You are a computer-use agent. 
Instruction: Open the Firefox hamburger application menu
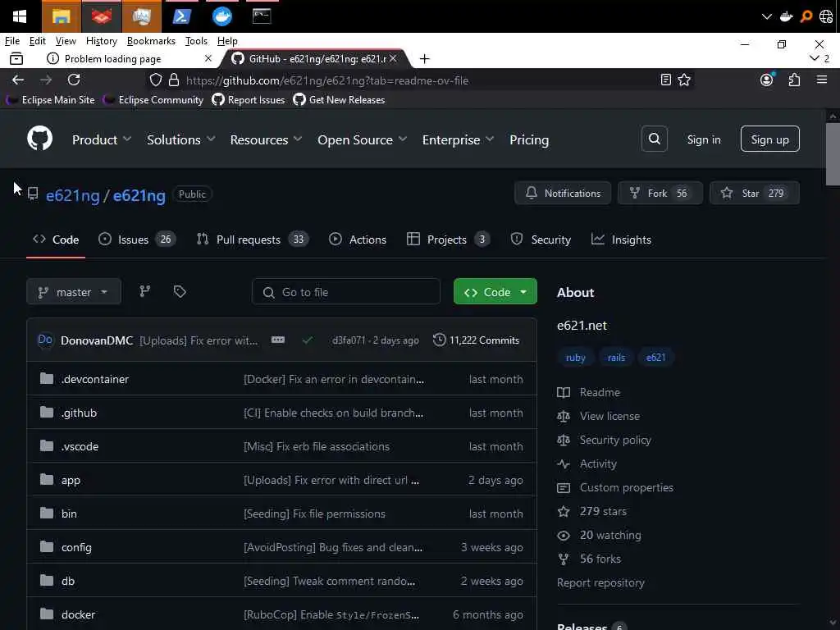[x=822, y=80]
